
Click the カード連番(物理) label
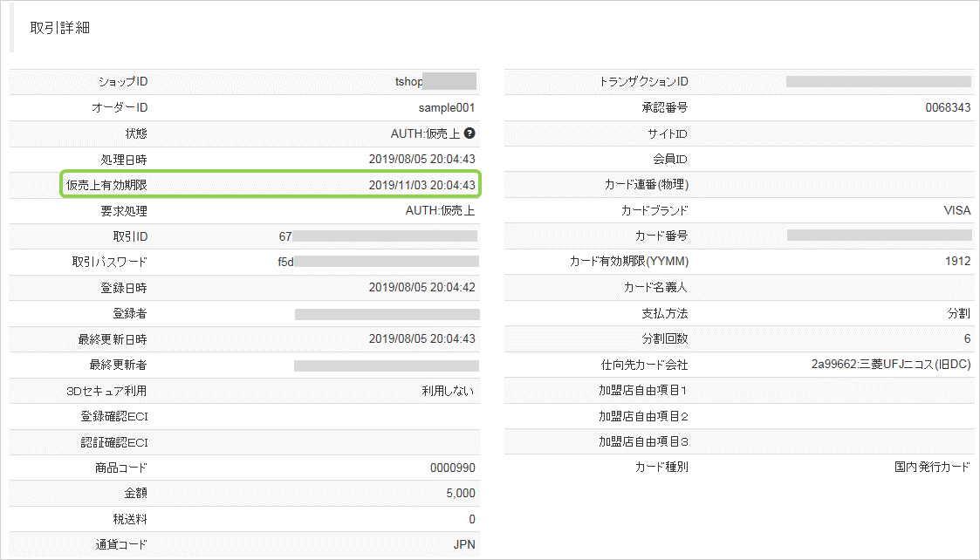point(647,184)
